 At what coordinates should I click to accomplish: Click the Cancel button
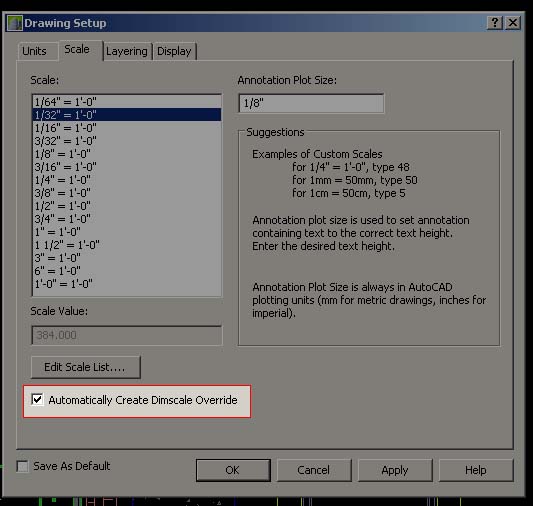(x=314, y=470)
